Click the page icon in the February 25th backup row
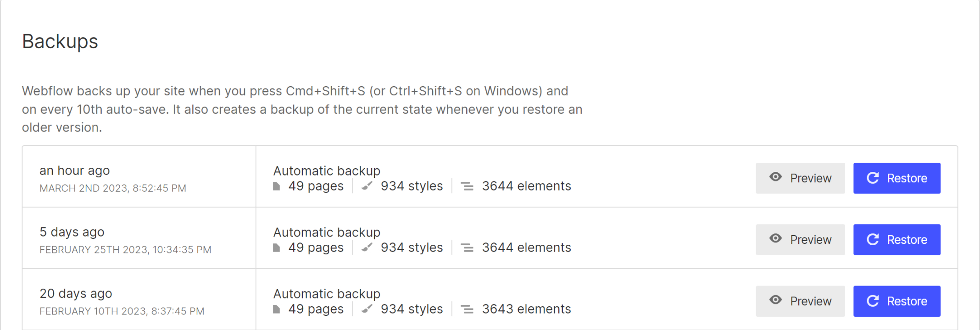The height and width of the screenshot is (330, 980). [x=276, y=247]
